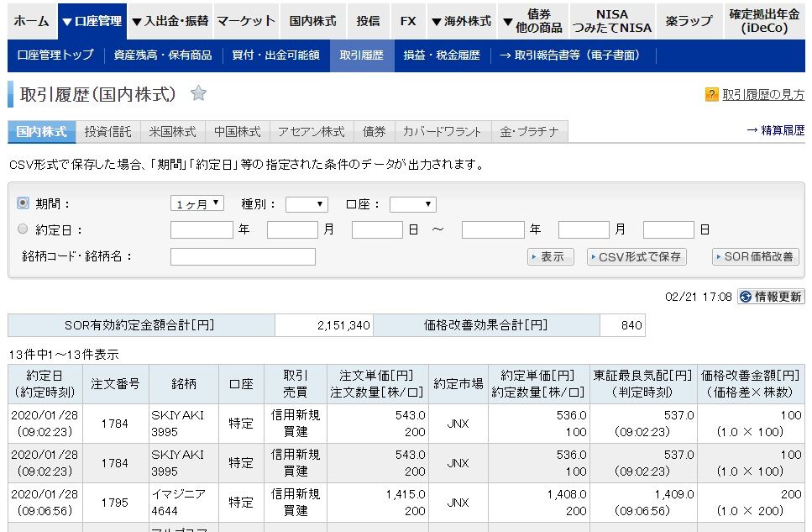
Task: Open 資産残高・保有商品 submenu
Action: (x=163, y=55)
